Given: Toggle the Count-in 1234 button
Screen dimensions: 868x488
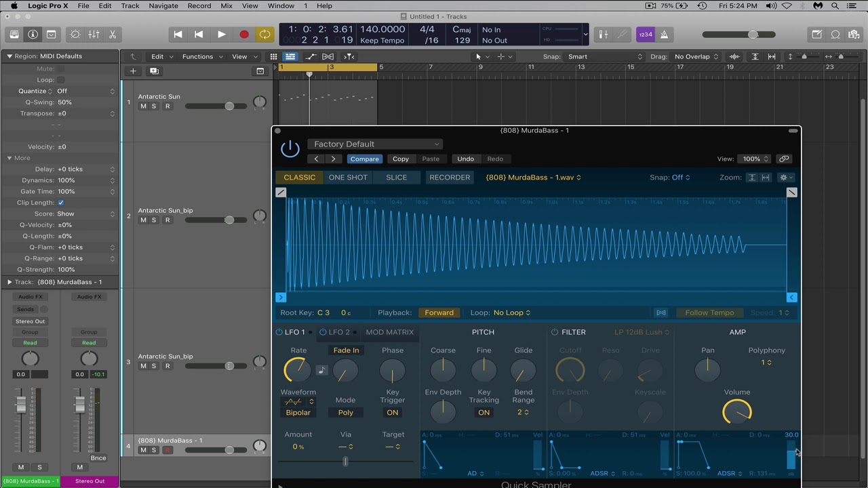Looking at the screenshot, I should [x=645, y=35].
